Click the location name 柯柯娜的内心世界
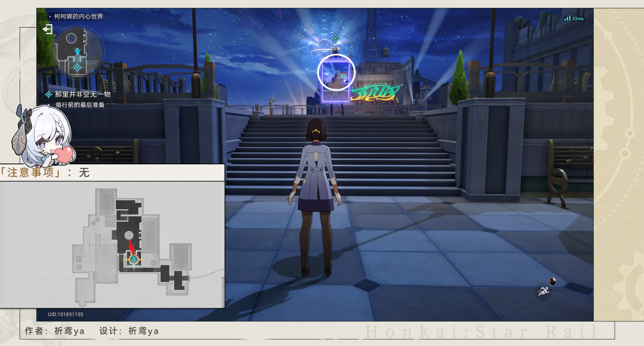644x346 pixels. [x=79, y=17]
